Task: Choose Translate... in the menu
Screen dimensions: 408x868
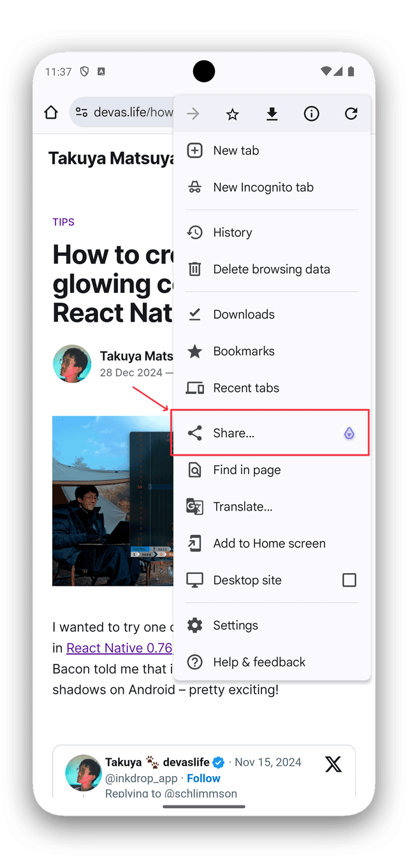Action: tap(242, 507)
